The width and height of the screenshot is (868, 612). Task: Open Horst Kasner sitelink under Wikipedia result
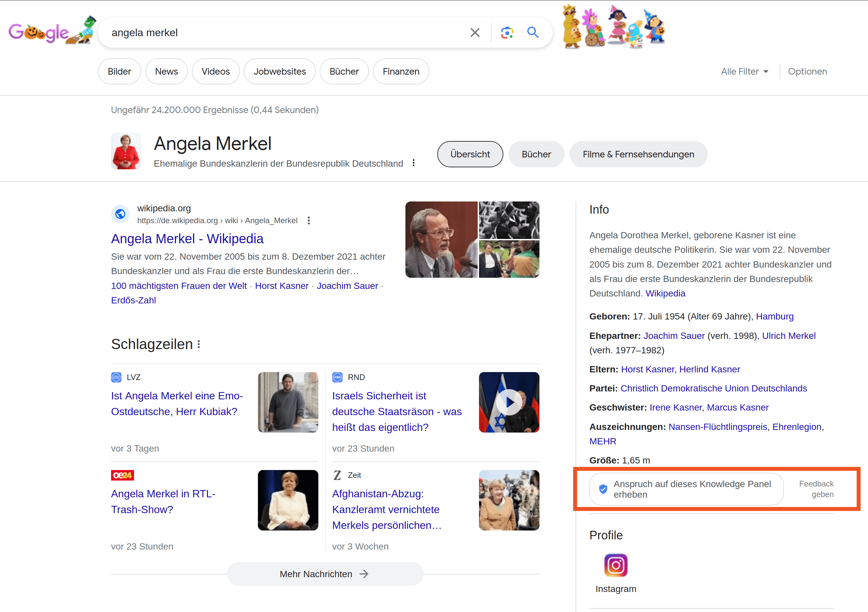pos(282,286)
